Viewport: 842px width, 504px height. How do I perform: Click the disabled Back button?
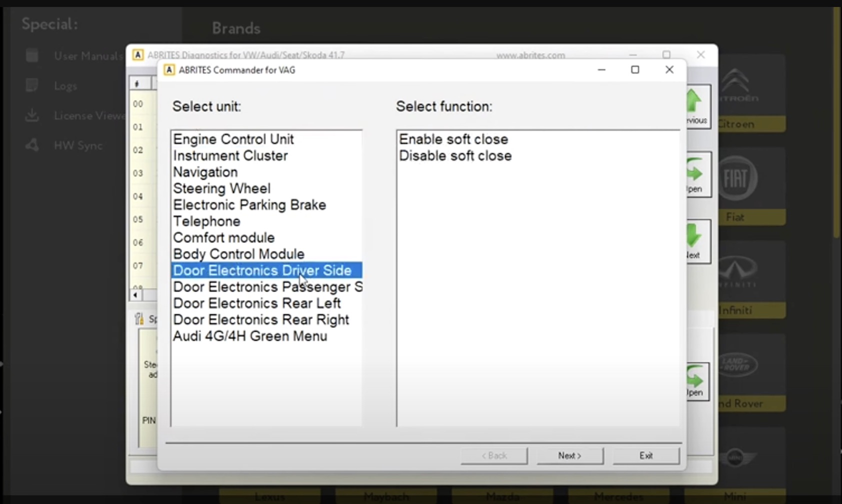click(x=494, y=455)
